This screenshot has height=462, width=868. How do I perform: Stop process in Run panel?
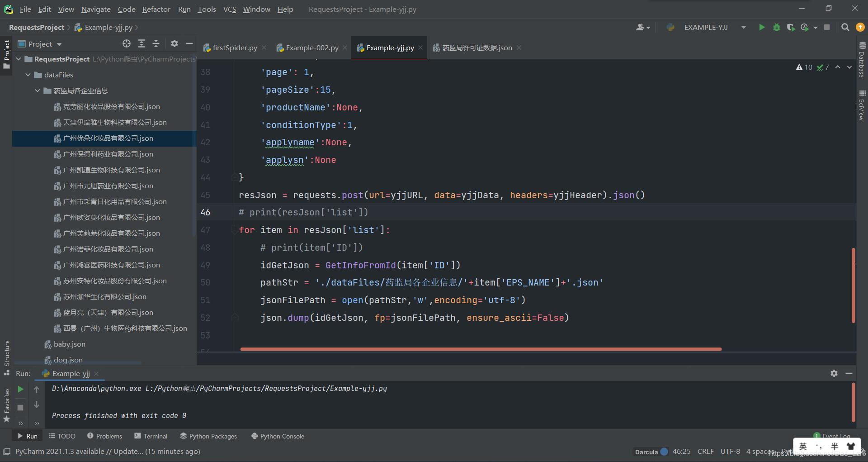pos(20,407)
